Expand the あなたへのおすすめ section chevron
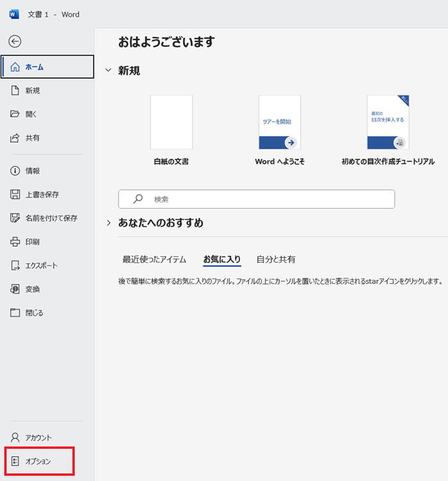Screen dimensions: 448x481 tap(108, 223)
